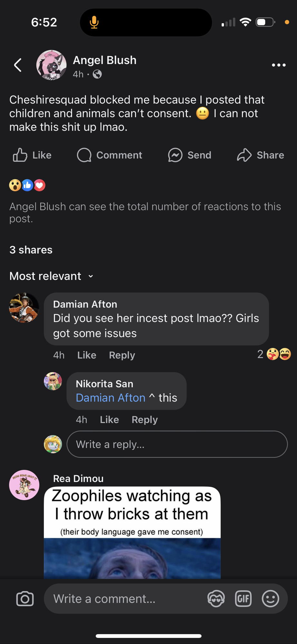
Task: Open Angel Blush's profile picture
Action: click(x=51, y=65)
